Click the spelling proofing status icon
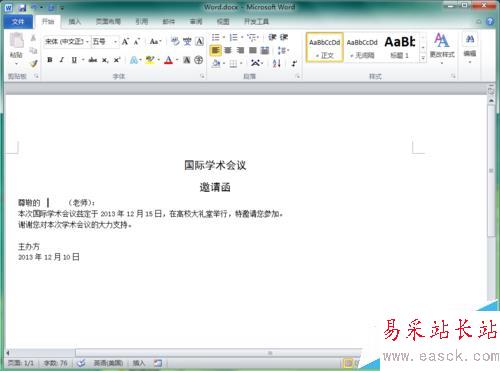 (x=81, y=363)
